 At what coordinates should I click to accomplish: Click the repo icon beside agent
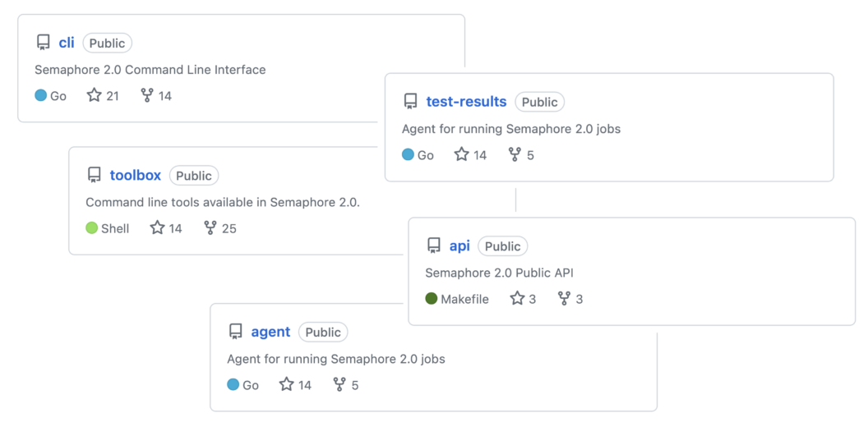[x=236, y=332]
